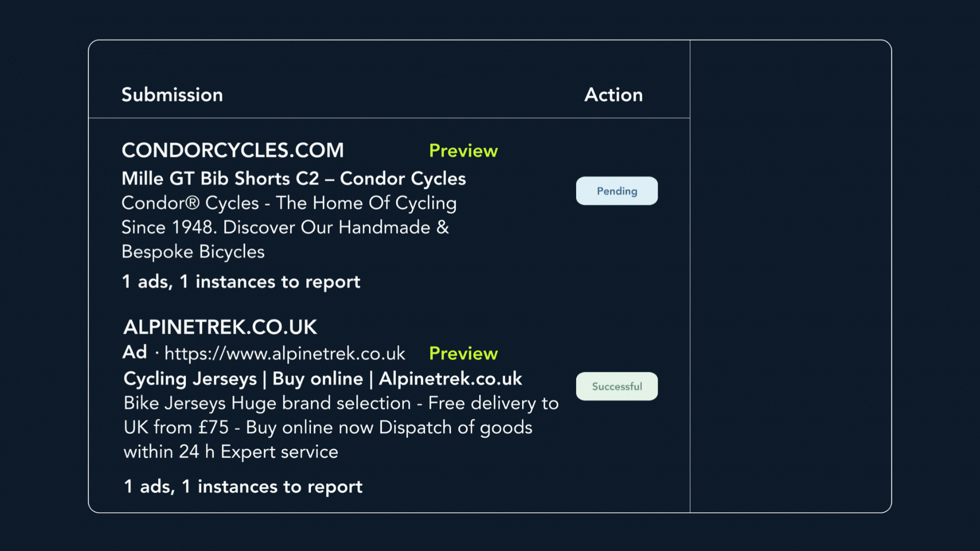Image resolution: width=980 pixels, height=551 pixels.
Task: Select the Condor Cycles table row
Action: click(357, 214)
